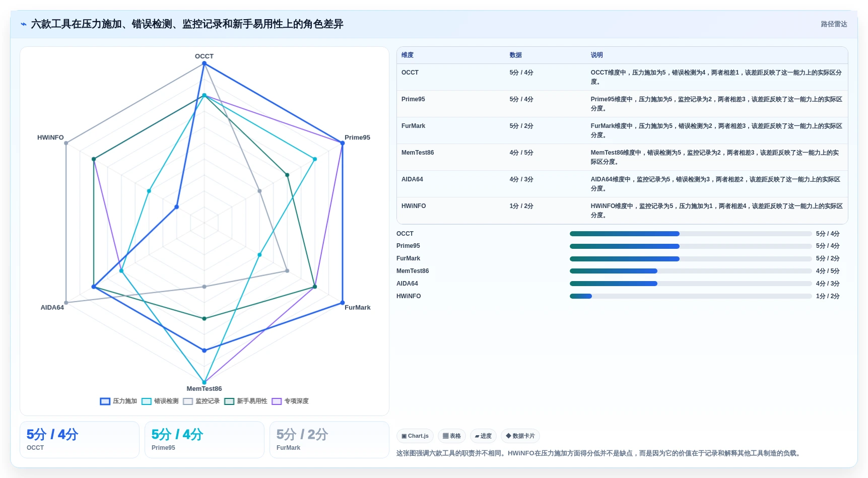The image size is (868, 478).
Task: Click the Prime95 progress bar
Action: pyautogui.click(x=691, y=246)
